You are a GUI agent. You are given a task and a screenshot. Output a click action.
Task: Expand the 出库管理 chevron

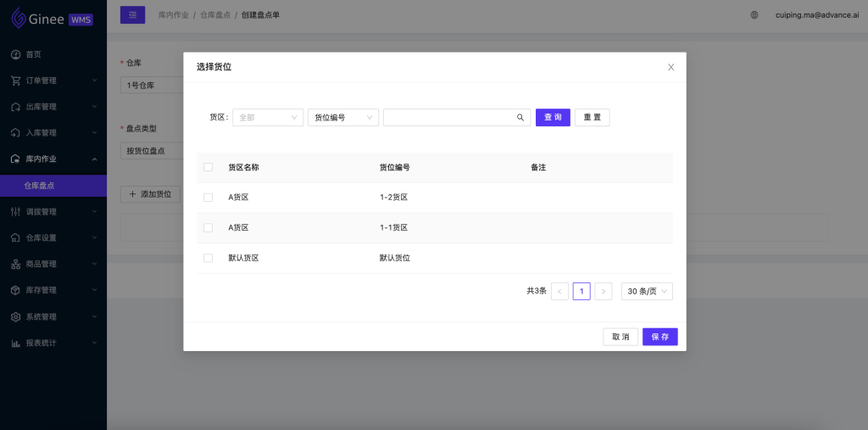tap(94, 106)
